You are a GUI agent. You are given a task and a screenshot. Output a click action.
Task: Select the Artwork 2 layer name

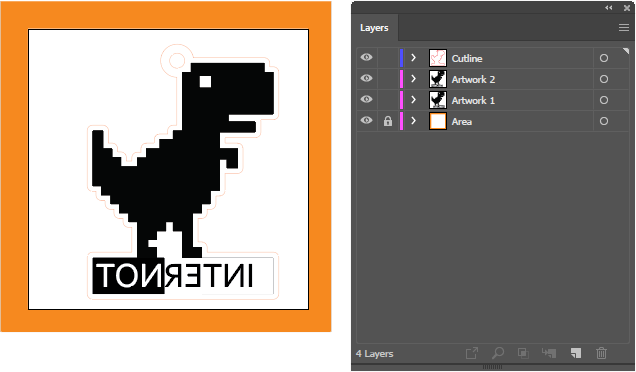click(x=473, y=80)
